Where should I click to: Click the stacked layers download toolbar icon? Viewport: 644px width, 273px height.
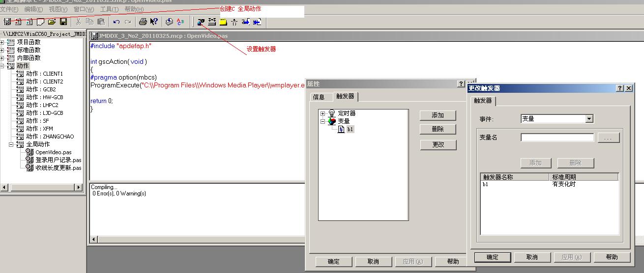coord(169,22)
